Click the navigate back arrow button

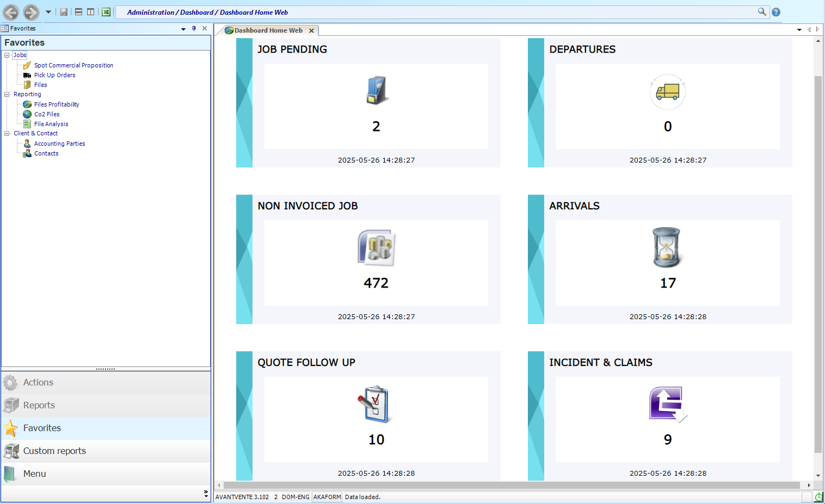(11, 12)
